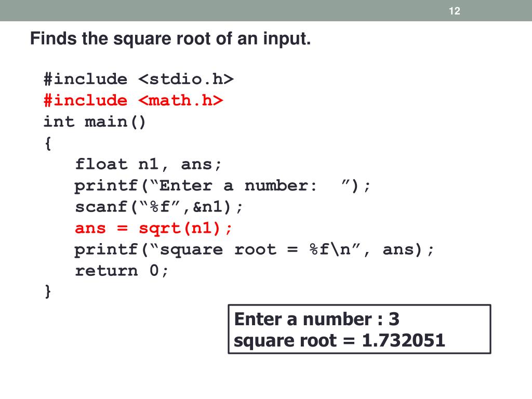Click the printf 'Enter a number:' line
Image resolution: width=532 pixels, height=399 pixels.
pos(222,186)
